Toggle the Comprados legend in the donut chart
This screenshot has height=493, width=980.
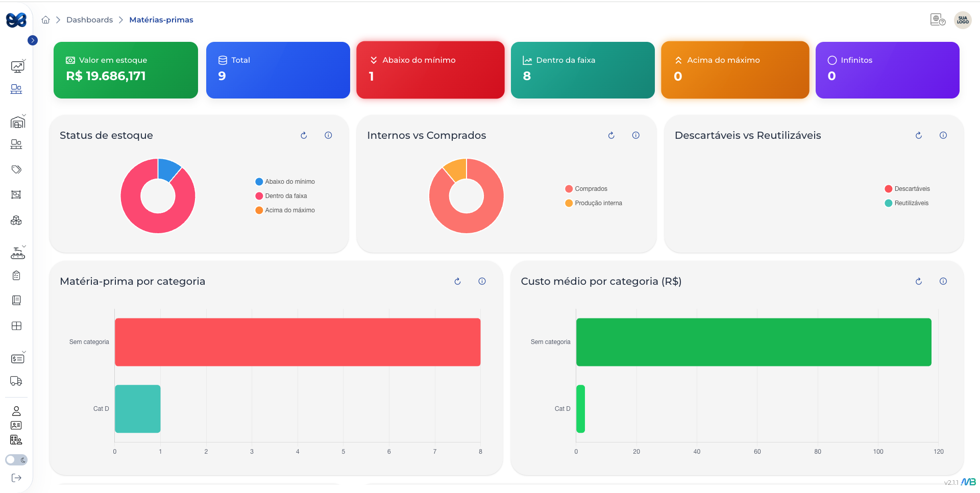point(587,188)
